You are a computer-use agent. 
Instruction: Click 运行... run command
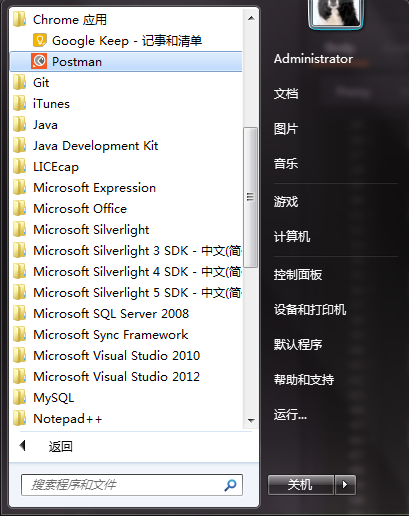[x=290, y=415]
